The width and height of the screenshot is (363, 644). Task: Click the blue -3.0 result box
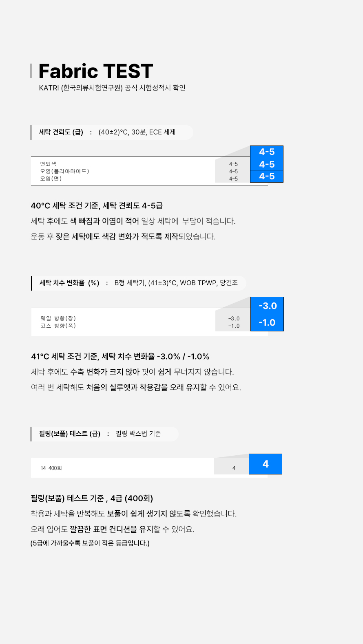point(267,306)
